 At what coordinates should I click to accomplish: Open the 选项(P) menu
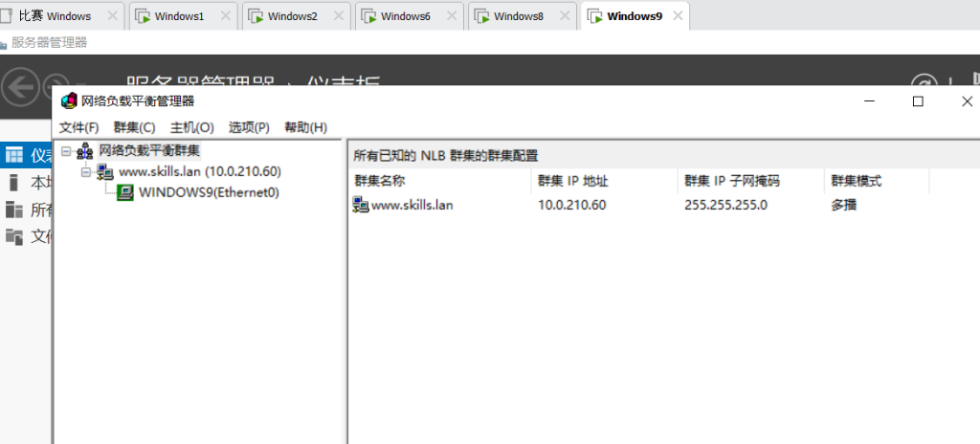pyautogui.click(x=249, y=127)
